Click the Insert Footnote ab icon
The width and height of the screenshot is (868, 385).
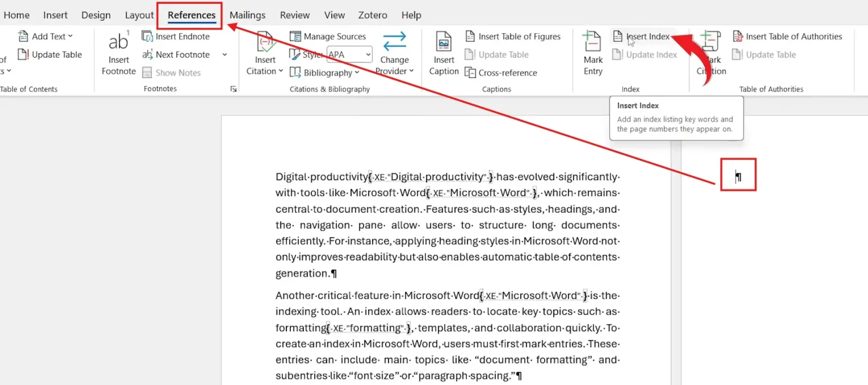(x=118, y=41)
